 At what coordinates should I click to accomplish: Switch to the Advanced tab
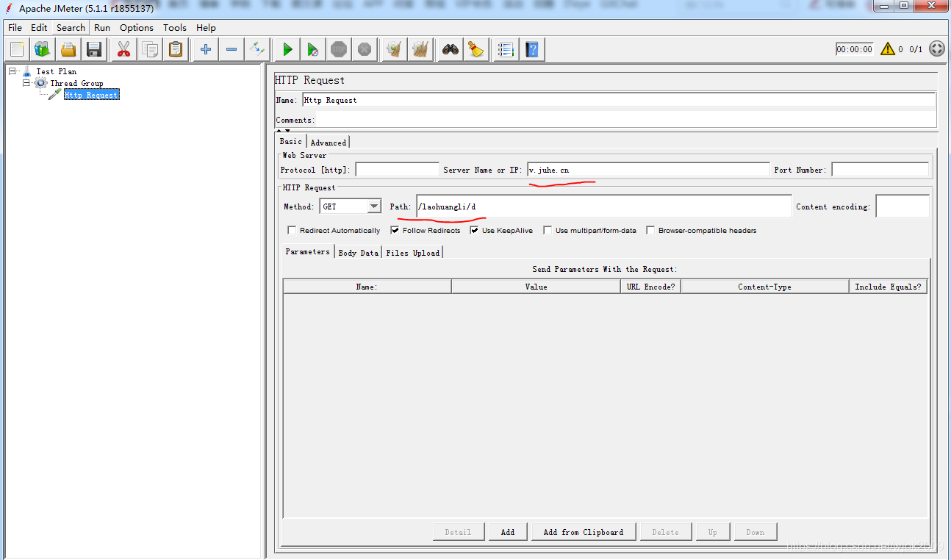[328, 143]
